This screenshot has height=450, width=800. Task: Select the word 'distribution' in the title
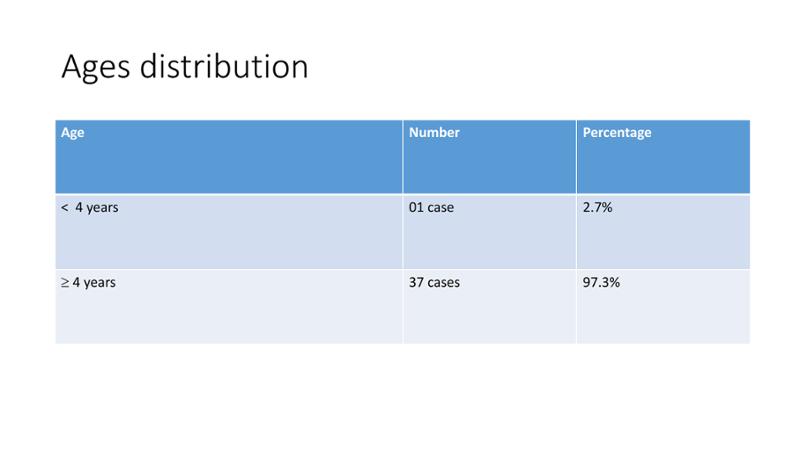(224, 66)
